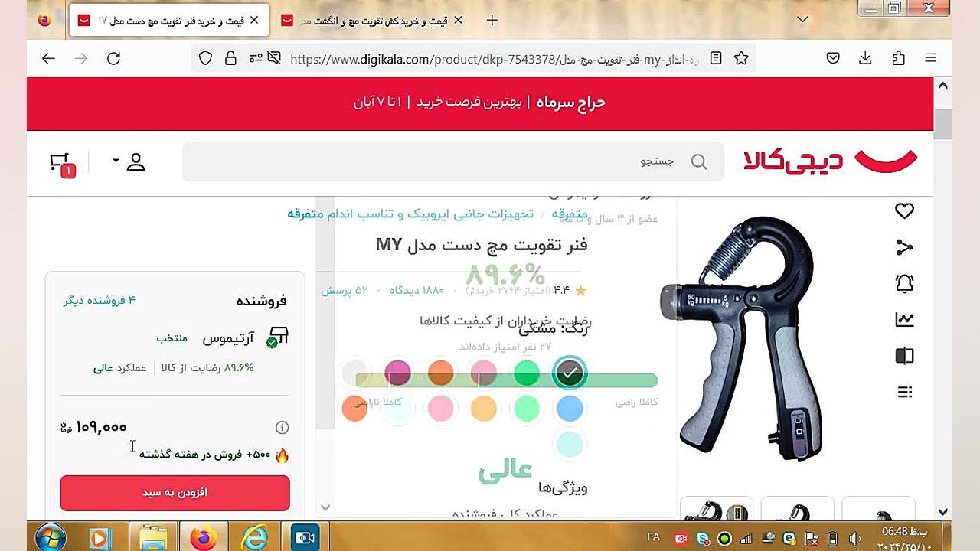Open the Windows Start menu
Image resolution: width=980 pixels, height=551 pixels.
(50, 538)
